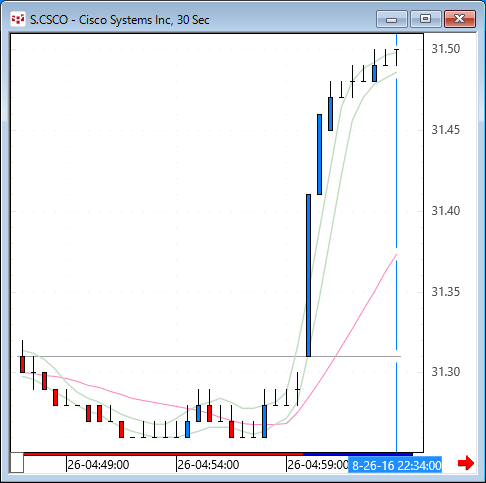Viewport: 486px width, 483px height.
Task: Click the red session bar above time axis
Action: click(163, 454)
